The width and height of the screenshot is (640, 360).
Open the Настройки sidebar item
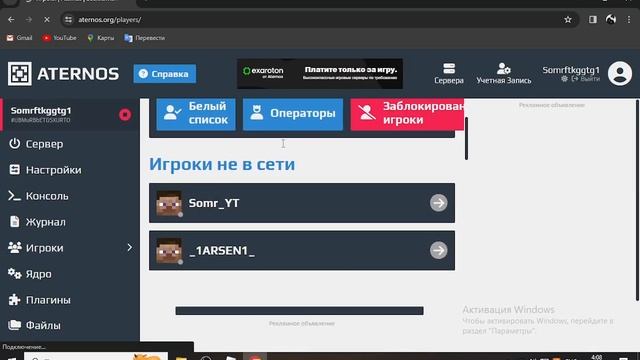70,170
